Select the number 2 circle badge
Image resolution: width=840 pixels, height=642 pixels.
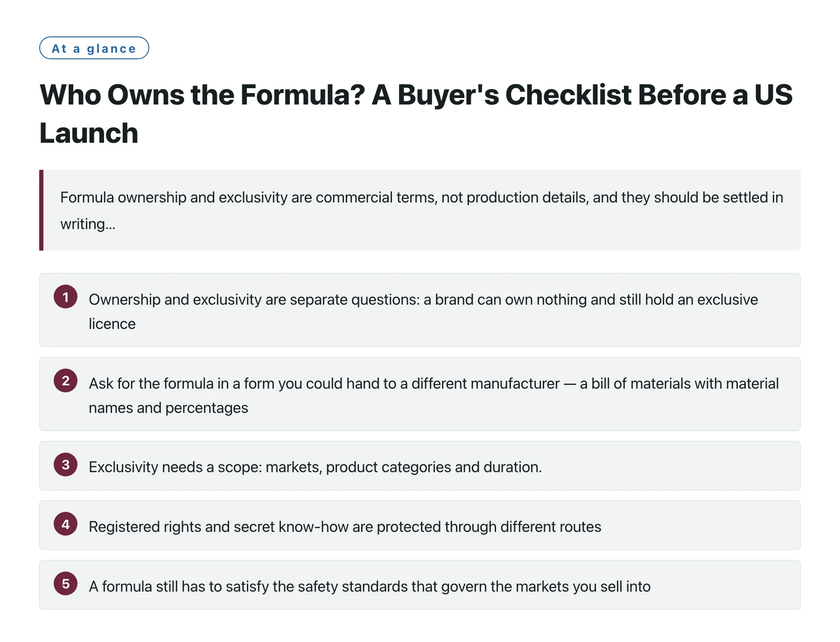pyautogui.click(x=65, y=381)
